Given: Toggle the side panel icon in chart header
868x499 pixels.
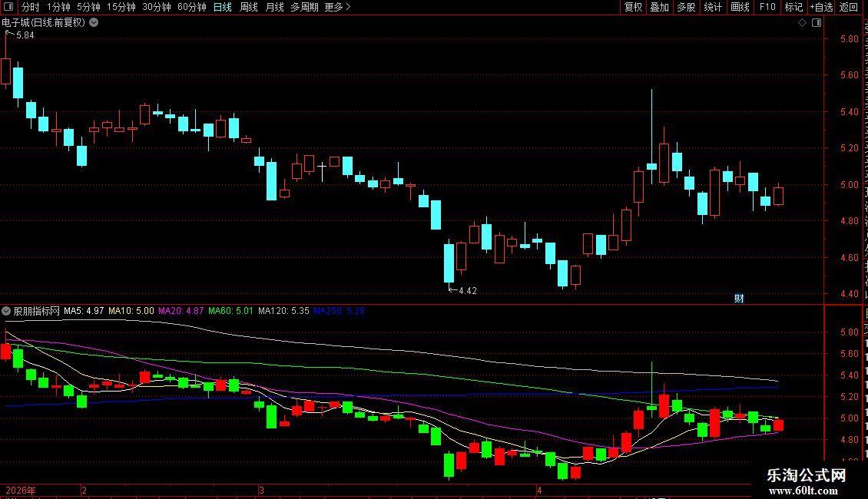Looking at the screenshot, I should pos(817,23).
